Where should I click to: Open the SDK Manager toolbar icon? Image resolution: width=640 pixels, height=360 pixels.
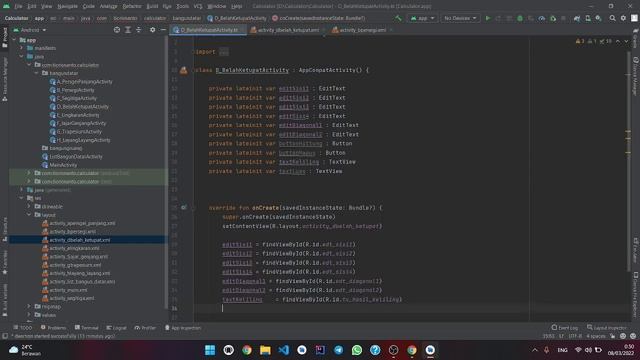coord(598,18)
